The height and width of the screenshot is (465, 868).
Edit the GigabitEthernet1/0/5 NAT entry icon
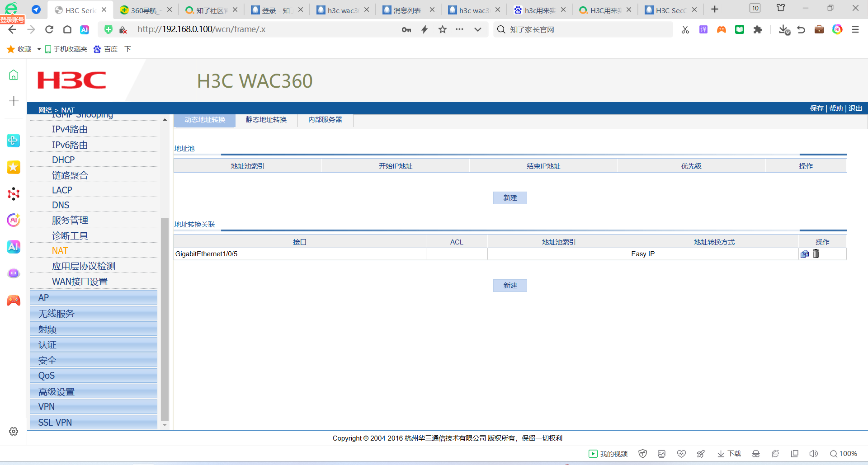tap(805, 254)
